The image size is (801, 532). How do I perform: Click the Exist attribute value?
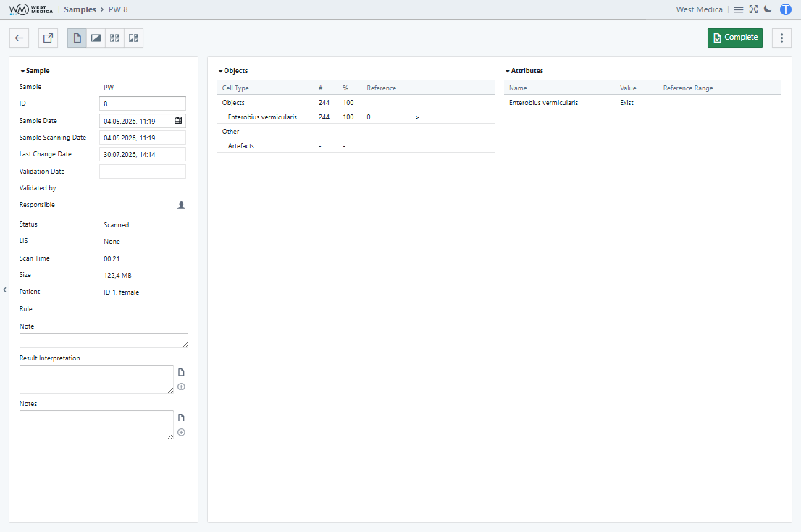tap(626, 103)
